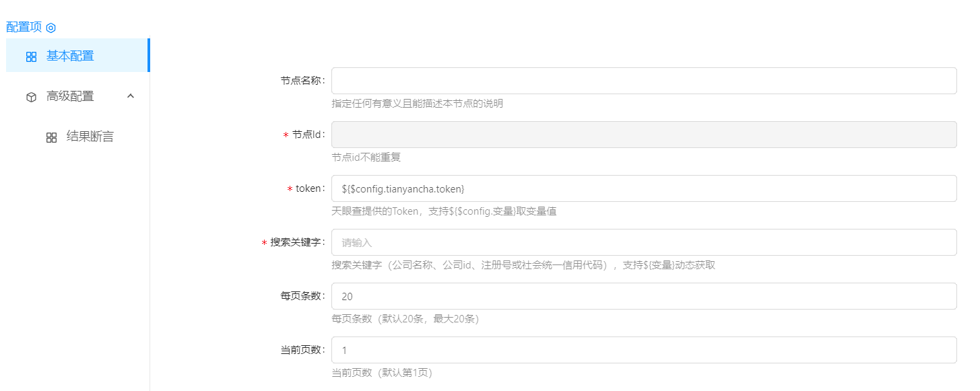The height and width of the screenshot is (391, 980).
Task: Click the cube icon next to 高级配置
Action: click(31, 97)
